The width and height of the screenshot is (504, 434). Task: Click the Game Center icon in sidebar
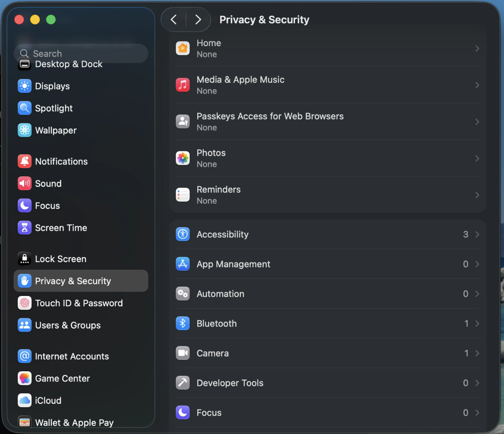(x=25, y=378)
